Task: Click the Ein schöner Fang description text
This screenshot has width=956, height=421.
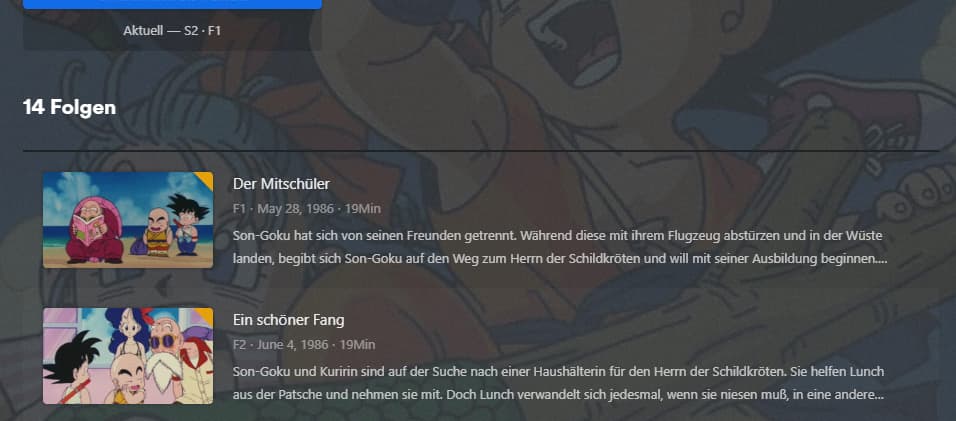Action: point(558,383)
